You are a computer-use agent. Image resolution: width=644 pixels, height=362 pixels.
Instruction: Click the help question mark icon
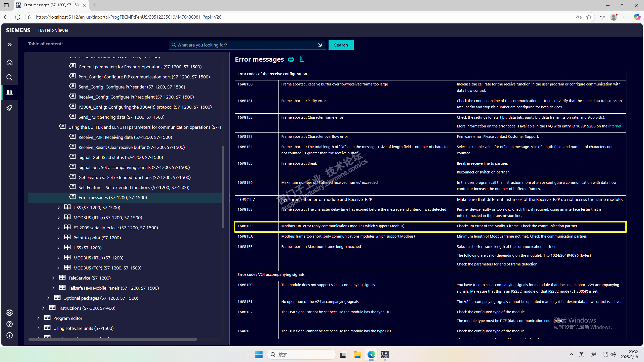coord(10,324)
